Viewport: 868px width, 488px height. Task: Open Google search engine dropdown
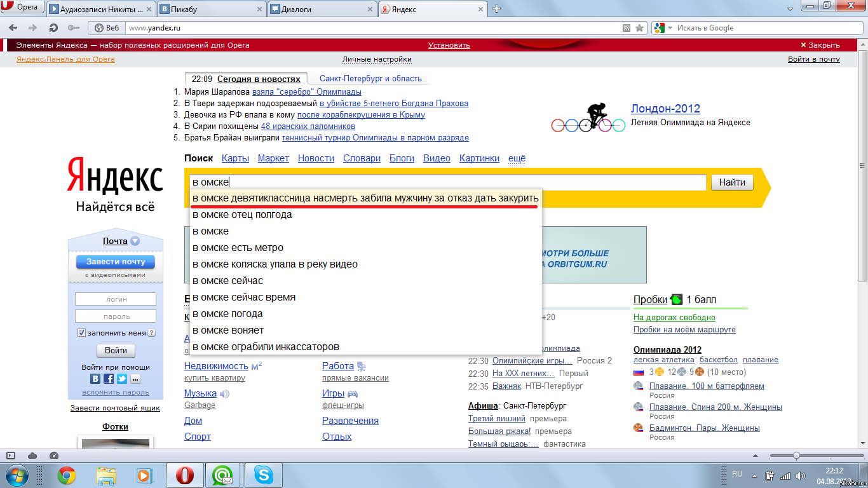point(660,28)
